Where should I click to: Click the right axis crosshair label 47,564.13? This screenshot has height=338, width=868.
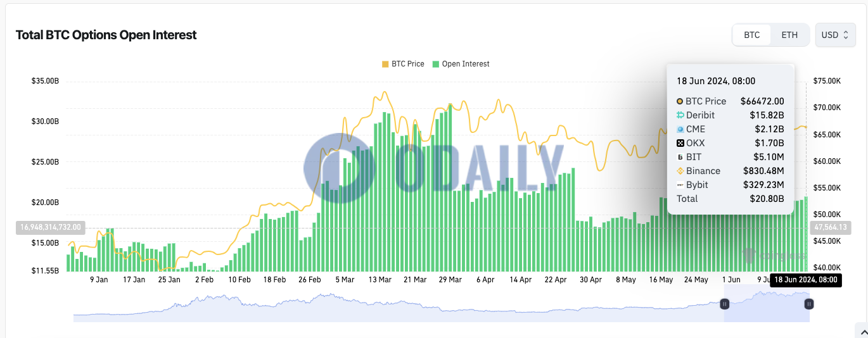(x=831, y=227)
